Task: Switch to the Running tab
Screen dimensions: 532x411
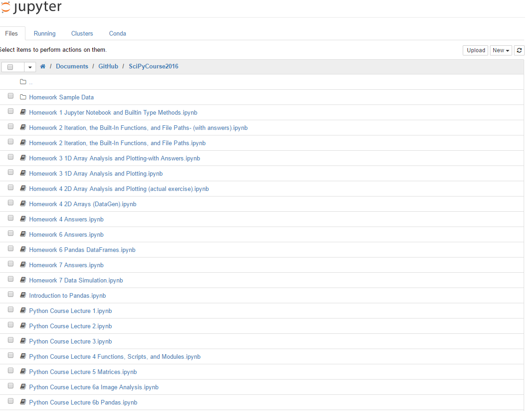Action: pyautogui.click(x=44, y=34)
